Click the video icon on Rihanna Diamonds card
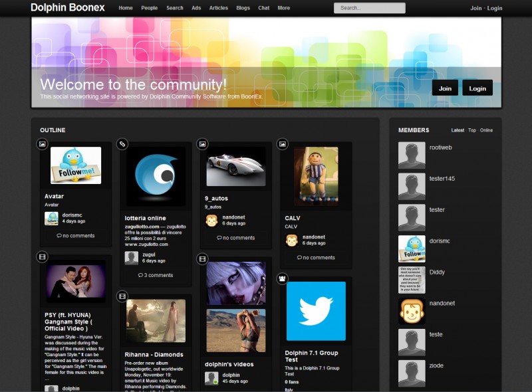This screenshot has height=392, width=532. [122, 296]
